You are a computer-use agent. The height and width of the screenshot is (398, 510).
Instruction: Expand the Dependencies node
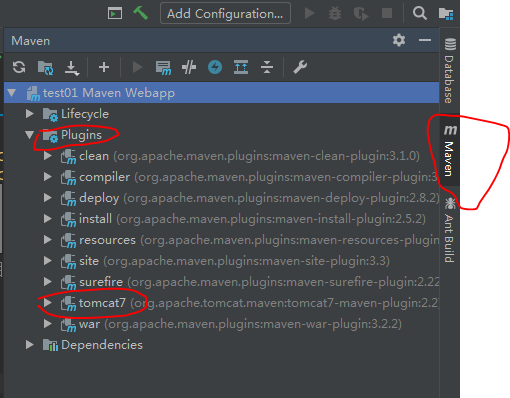[x=30, y=345]
